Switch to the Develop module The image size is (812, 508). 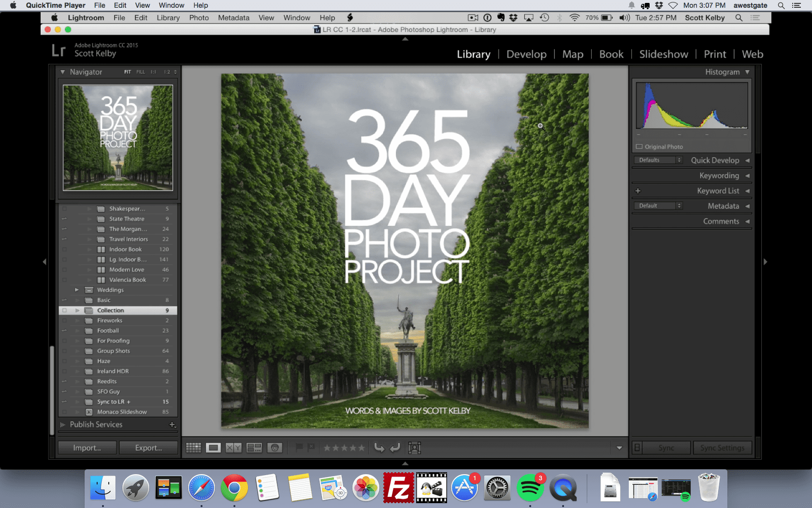[526, 54]
